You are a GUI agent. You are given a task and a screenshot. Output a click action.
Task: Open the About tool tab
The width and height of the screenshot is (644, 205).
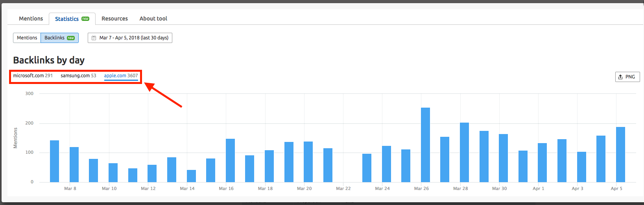point(153,19)
